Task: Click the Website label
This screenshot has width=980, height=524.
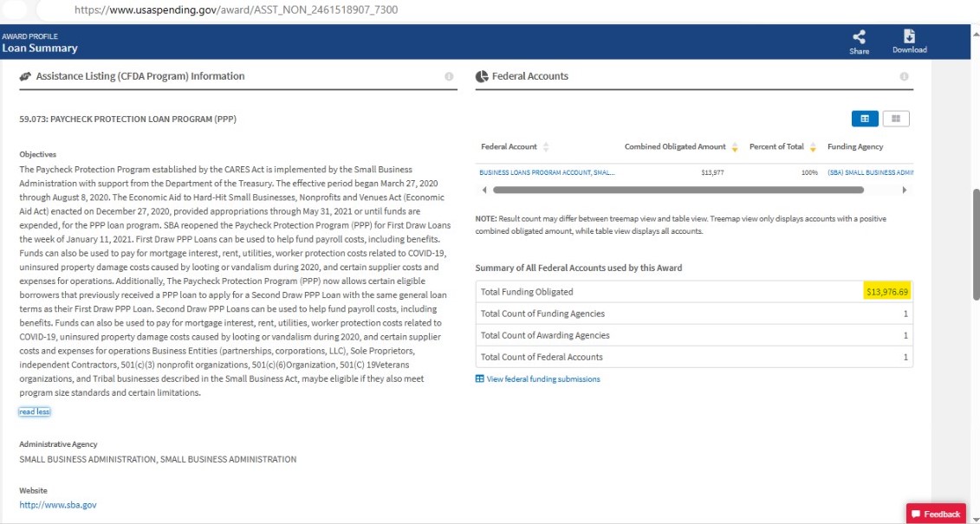Action: (x=33, y=491)
